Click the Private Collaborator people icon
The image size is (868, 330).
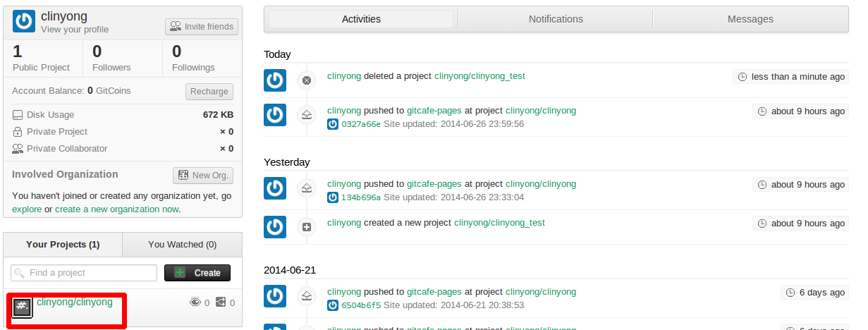18,149
